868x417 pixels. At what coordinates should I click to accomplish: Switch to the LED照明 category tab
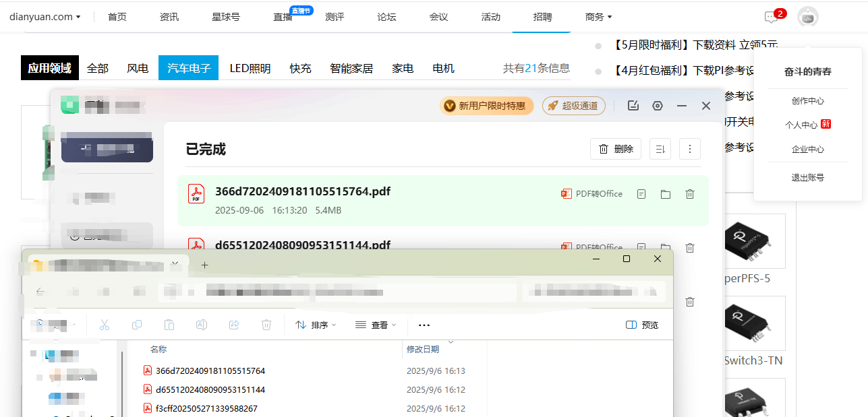pyautogui.click(x=250, y=68)
